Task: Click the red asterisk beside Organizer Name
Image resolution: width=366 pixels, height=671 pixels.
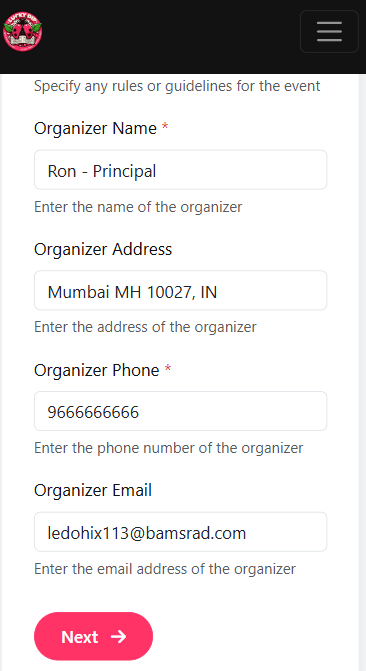Action: point(165,127)
